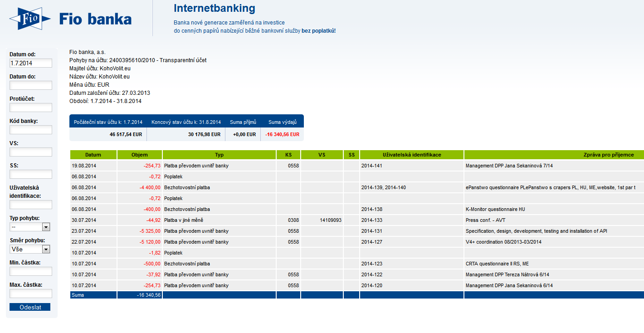Click identification 2014-131
This screenshot has height=333, width=644.
coord(372,231)
